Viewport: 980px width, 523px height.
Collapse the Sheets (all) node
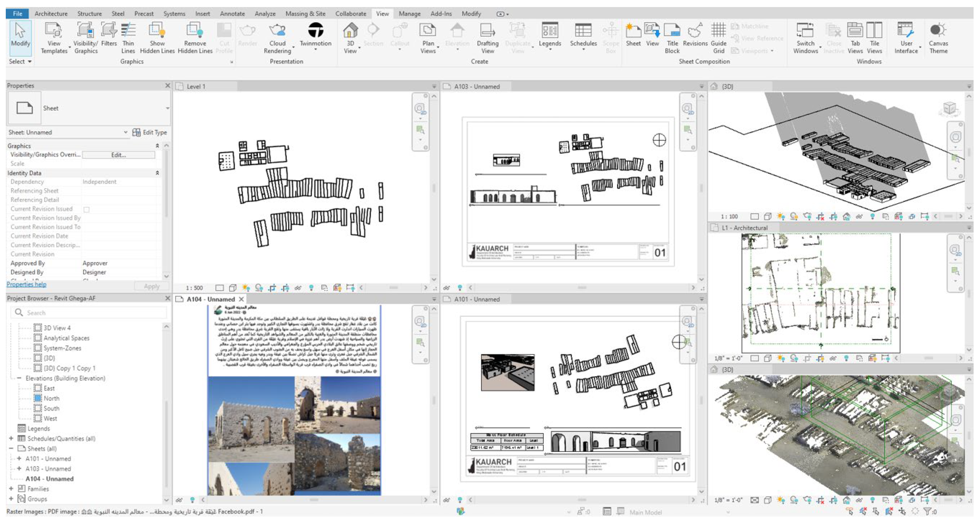coord(11,449)
